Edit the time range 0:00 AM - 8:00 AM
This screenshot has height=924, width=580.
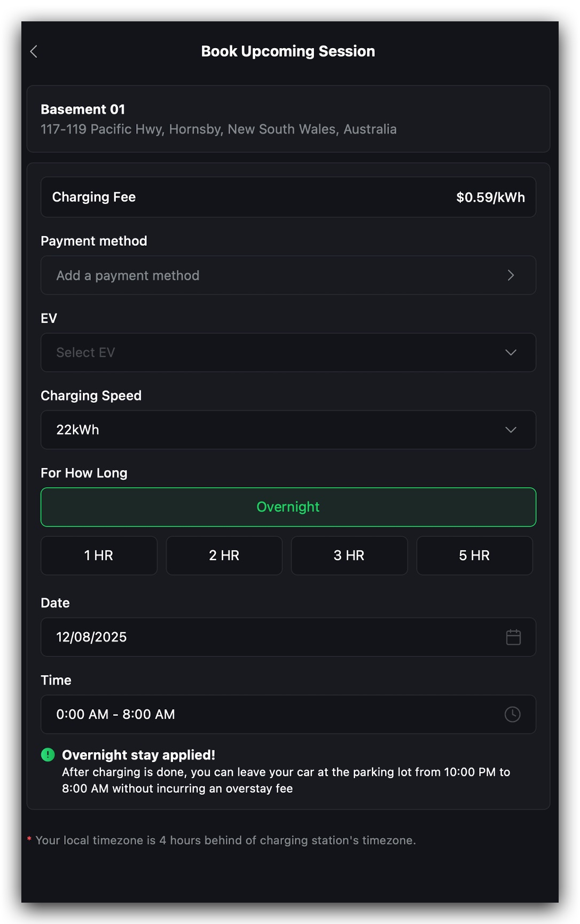(267, 714)
